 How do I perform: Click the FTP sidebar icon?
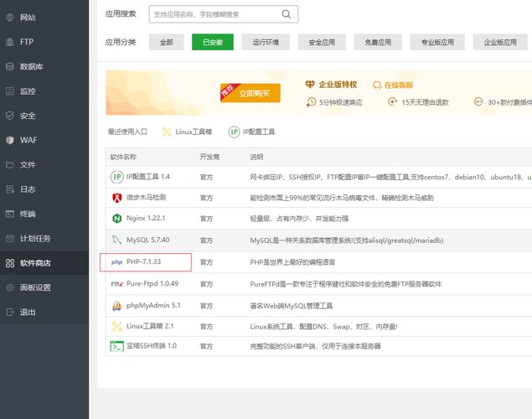(x=10, y=42)
